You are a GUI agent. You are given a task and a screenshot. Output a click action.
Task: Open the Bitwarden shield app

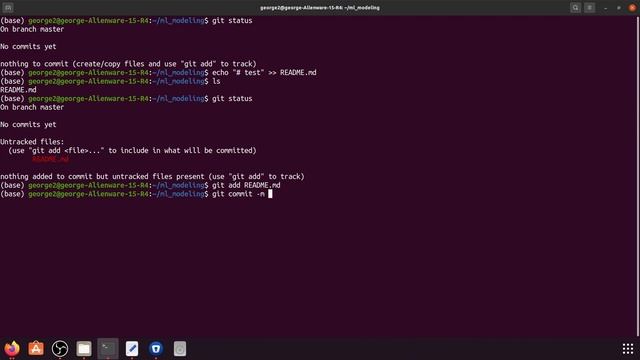pos(156,349)
